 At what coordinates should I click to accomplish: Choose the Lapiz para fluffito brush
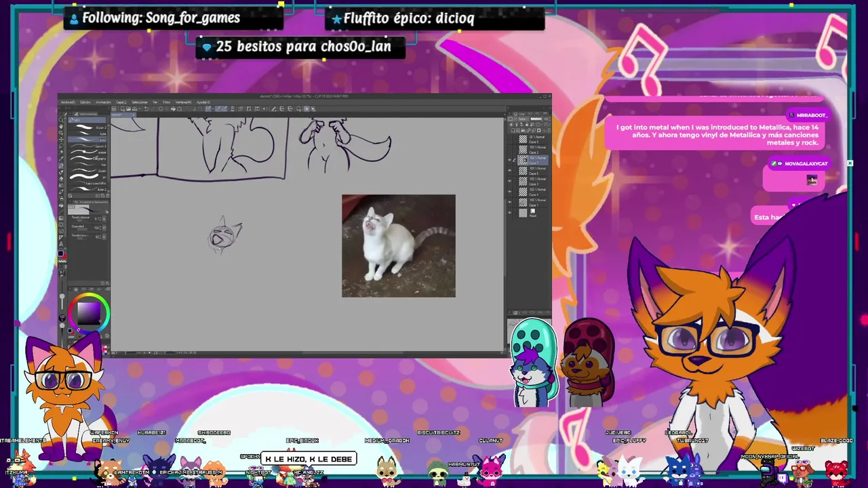(87, 183)
